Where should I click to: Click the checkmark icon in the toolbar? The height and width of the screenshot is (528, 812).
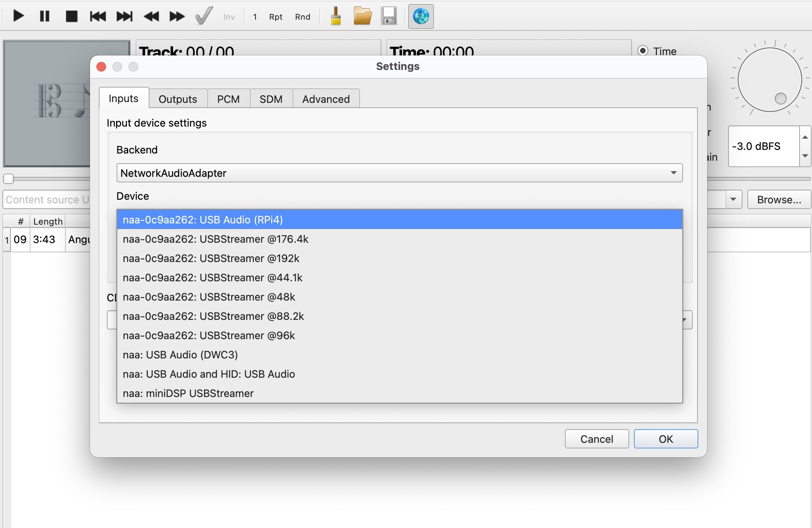click(x=204, y=16)
